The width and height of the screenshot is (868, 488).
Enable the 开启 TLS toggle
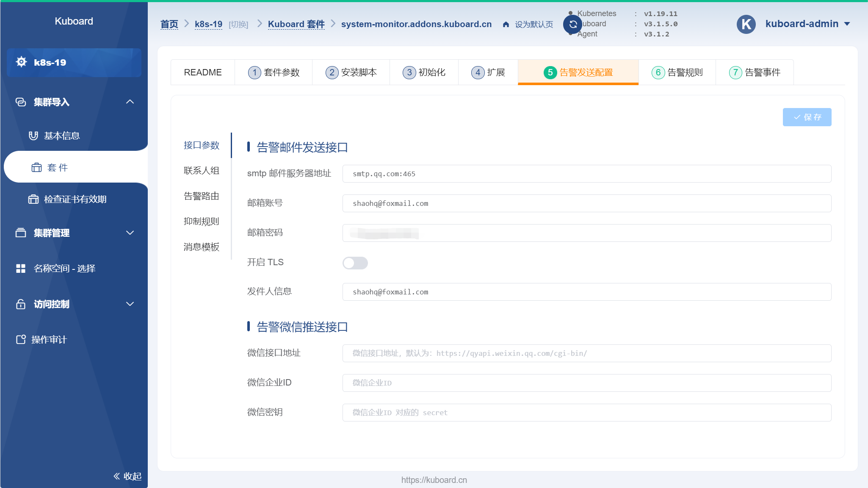click(x=355, y=263)
